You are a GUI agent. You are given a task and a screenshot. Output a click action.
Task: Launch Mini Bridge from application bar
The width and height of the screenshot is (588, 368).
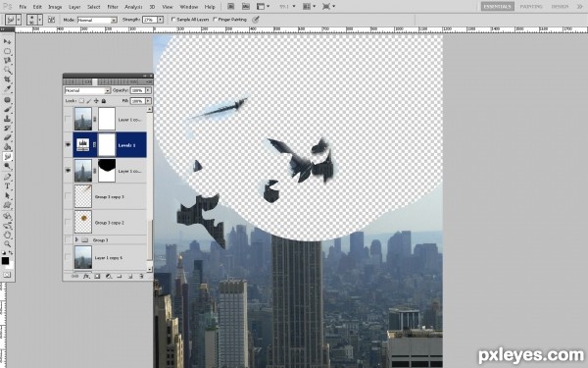coord(246,7)
